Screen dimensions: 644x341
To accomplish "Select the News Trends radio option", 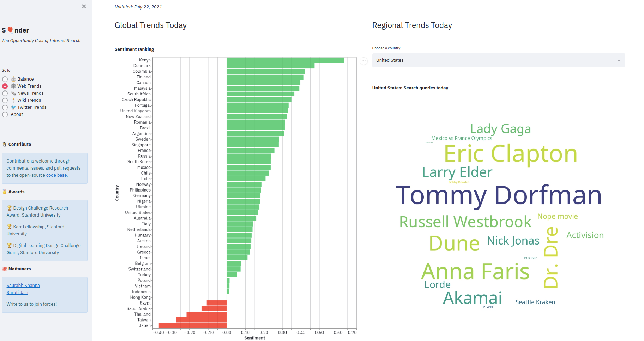I will click(5, 93).
